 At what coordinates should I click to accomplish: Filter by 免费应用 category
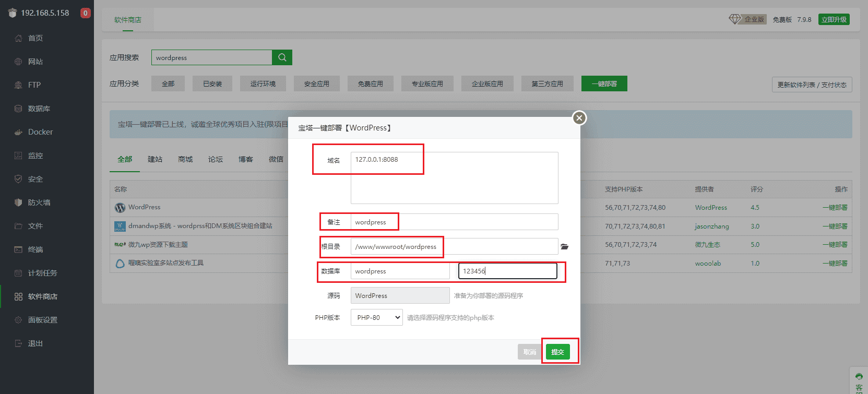tap(371, 83)
